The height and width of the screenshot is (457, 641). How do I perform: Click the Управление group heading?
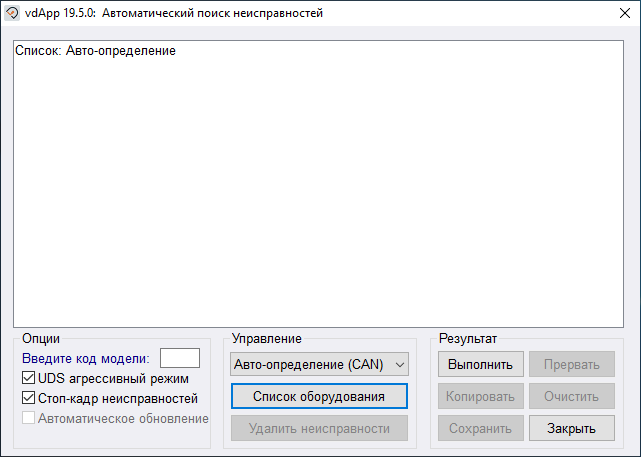[x=266, y=339]
